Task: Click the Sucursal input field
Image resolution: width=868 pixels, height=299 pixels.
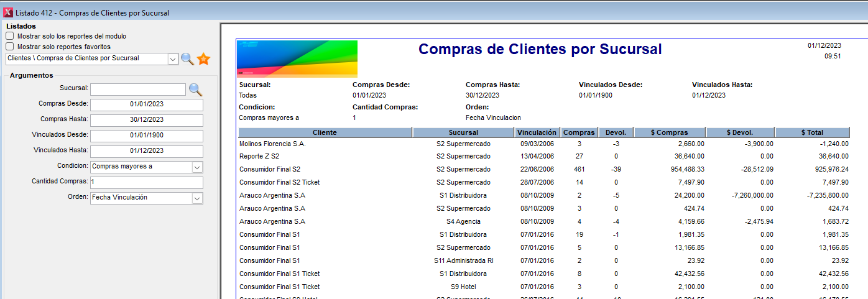Action: tap(138, 90)
